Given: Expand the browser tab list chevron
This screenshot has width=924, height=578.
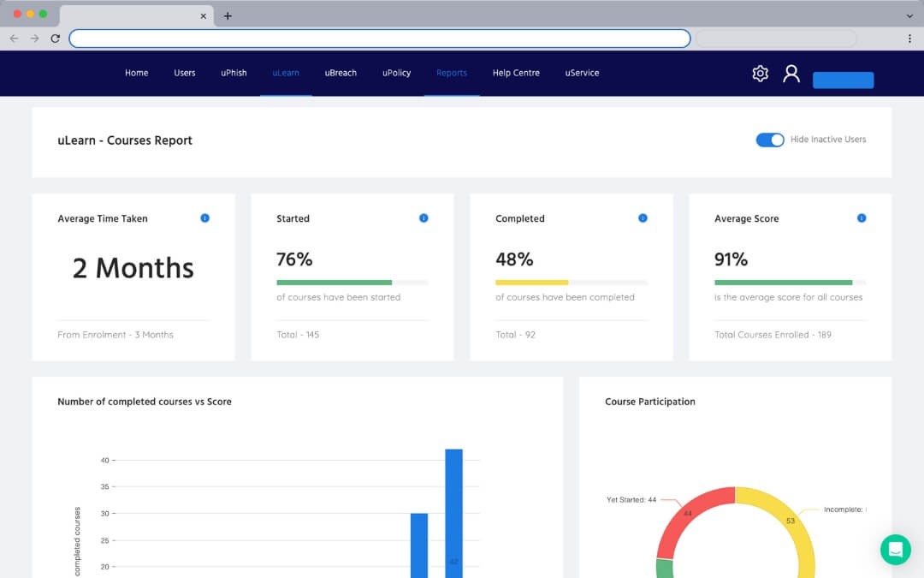Looking at the screenshot, I should [x=909, y=15].
